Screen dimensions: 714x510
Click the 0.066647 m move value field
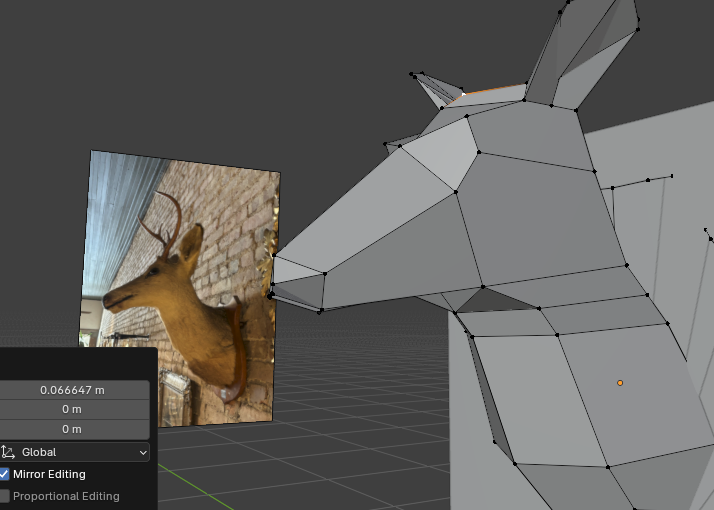[73, 390]
